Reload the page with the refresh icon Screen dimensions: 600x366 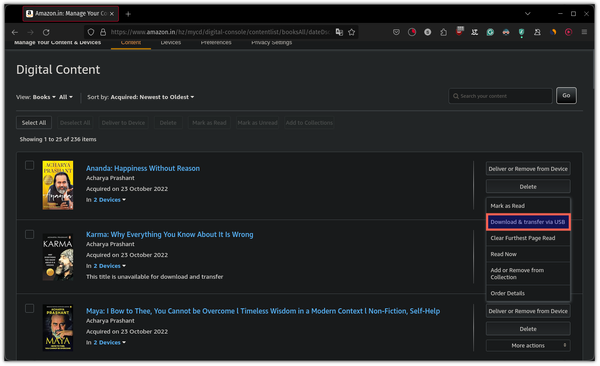(x=46, y=32)
